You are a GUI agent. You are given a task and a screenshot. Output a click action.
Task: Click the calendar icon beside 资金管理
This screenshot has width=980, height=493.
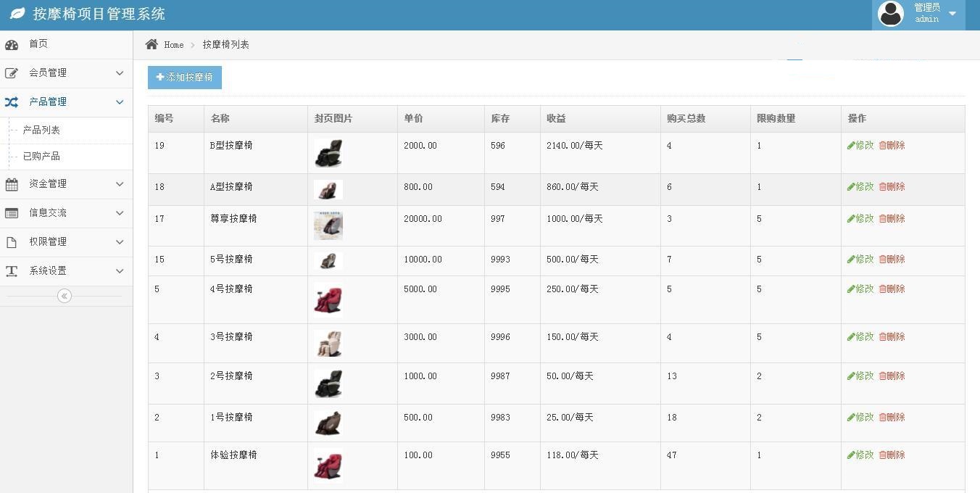pos(12,184)
